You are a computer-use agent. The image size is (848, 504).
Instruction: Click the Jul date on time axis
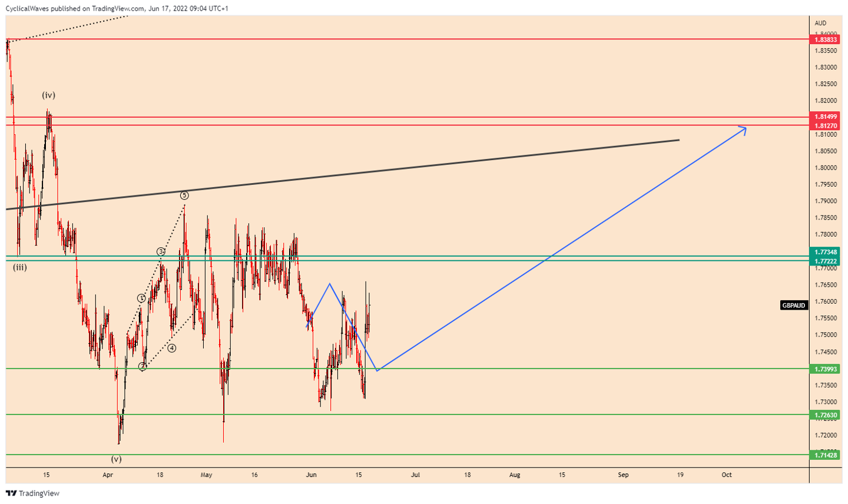click(416, 475)
